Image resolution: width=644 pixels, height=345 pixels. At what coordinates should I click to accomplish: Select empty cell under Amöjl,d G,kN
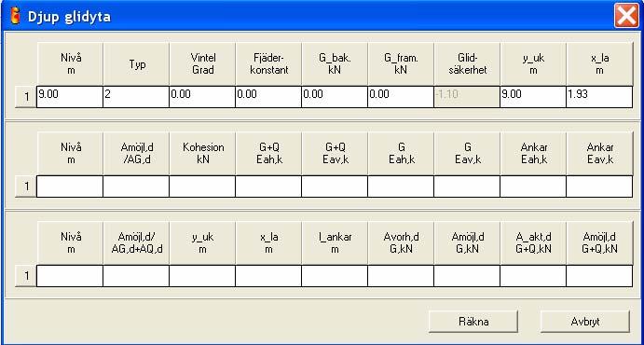467,276
